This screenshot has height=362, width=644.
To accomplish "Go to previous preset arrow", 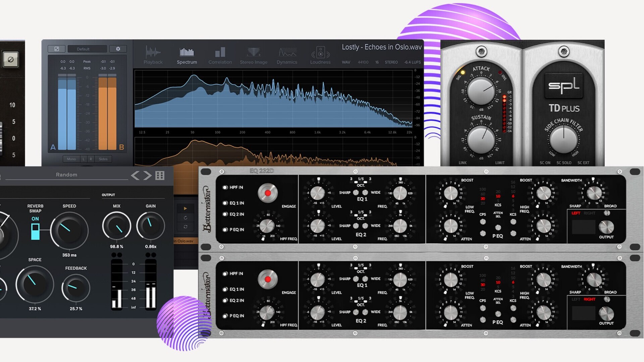I will click(x=135, y=175).
